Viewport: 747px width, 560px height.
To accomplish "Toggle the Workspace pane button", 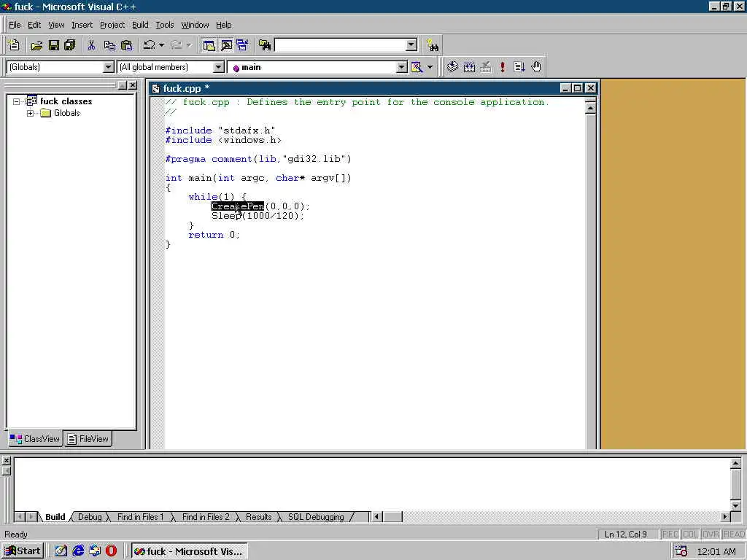I will point(209,45).
